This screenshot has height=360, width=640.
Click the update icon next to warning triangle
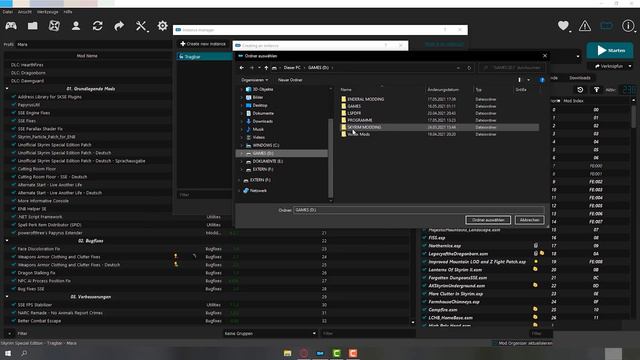tap(607, 26)
